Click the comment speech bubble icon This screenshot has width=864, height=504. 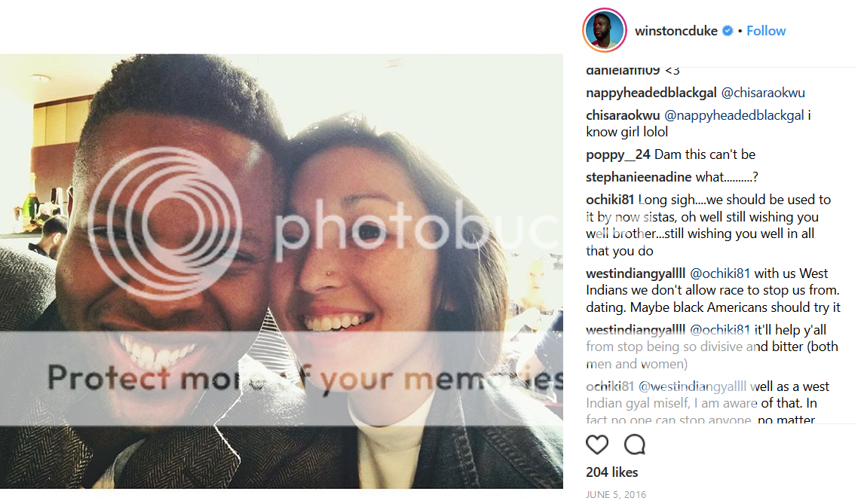[635, 444]
